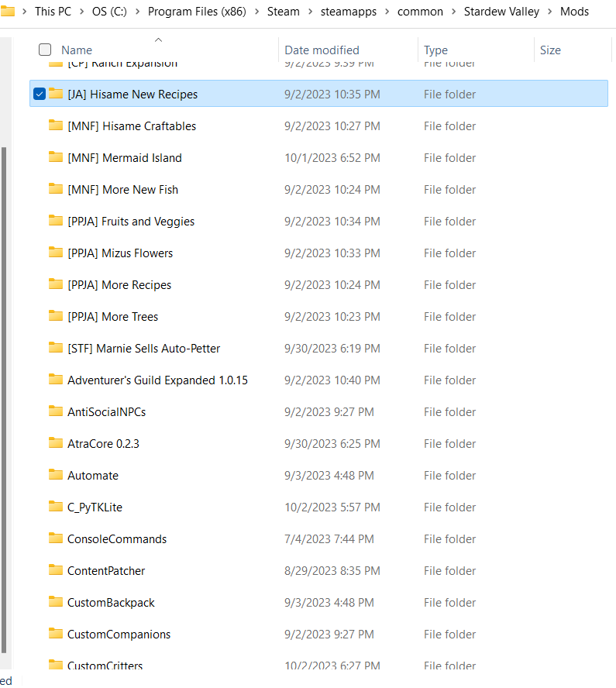Select the [STF] Marnie Sells Auto-Petter name

coord(144,349)
